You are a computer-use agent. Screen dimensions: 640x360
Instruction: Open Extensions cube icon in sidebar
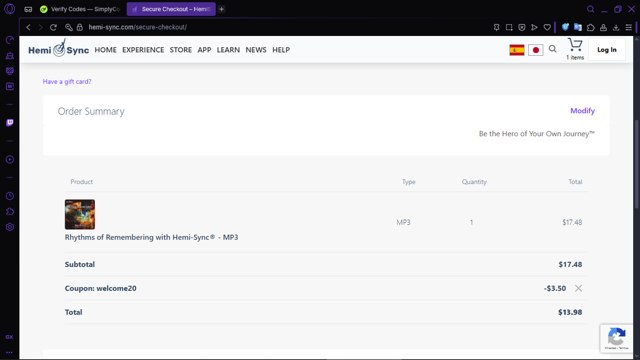tap(10, 211)
